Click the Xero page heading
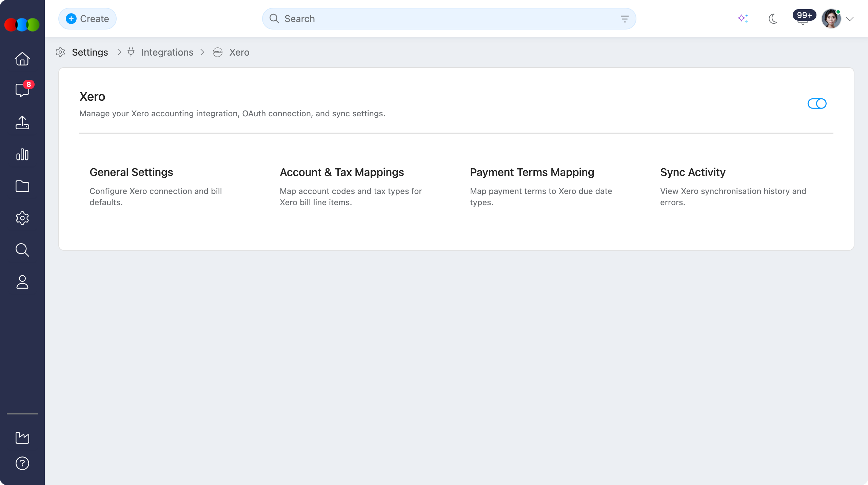 (x=92, y=97)
